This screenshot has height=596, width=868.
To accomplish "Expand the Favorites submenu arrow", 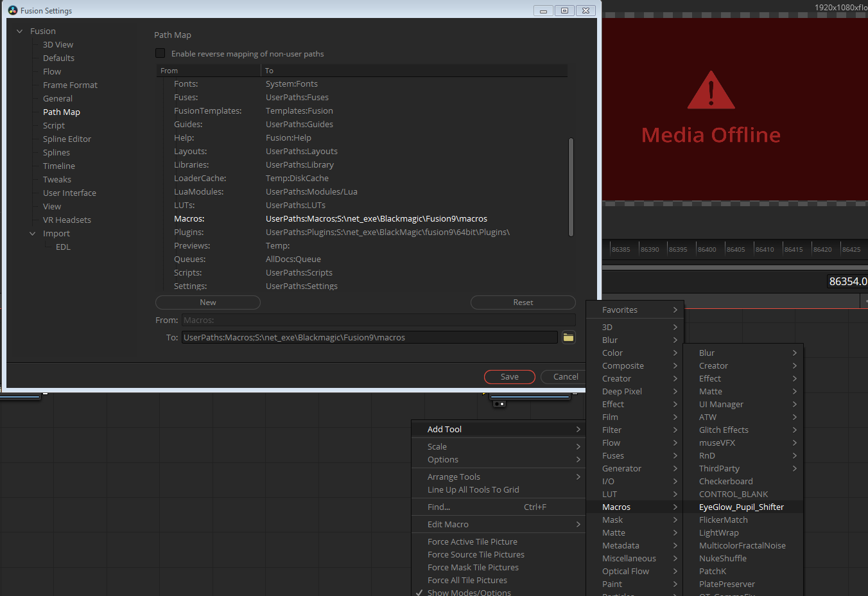I will [675, 310].
